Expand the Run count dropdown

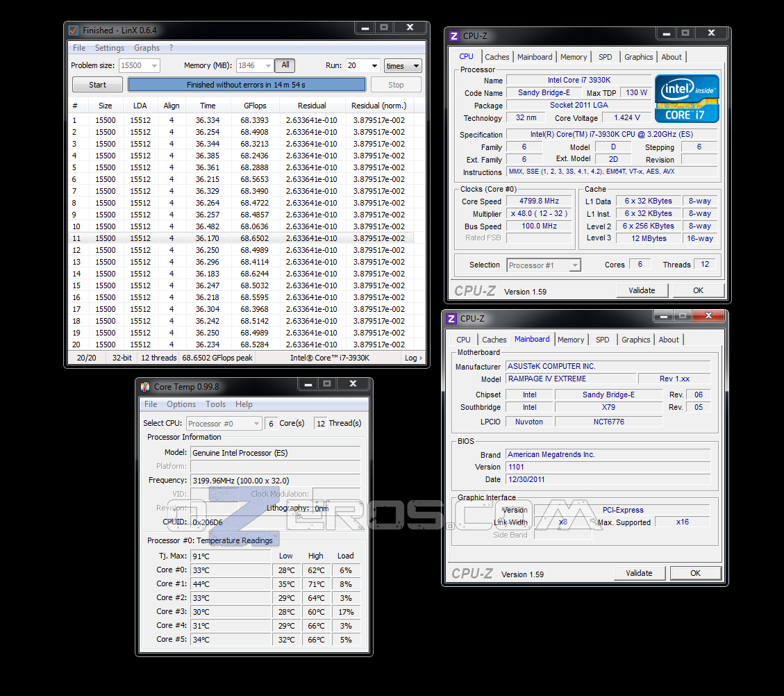click(374, 65)
